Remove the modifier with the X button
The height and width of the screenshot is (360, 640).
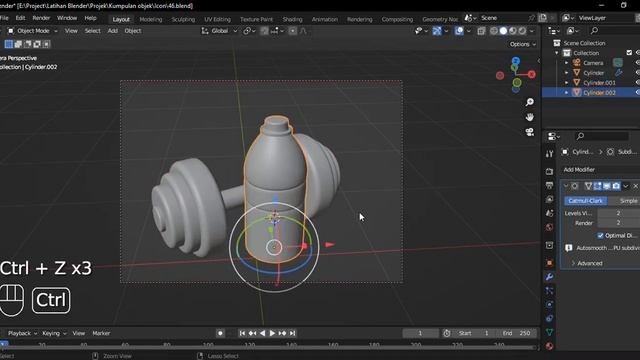tap(635, 186)
